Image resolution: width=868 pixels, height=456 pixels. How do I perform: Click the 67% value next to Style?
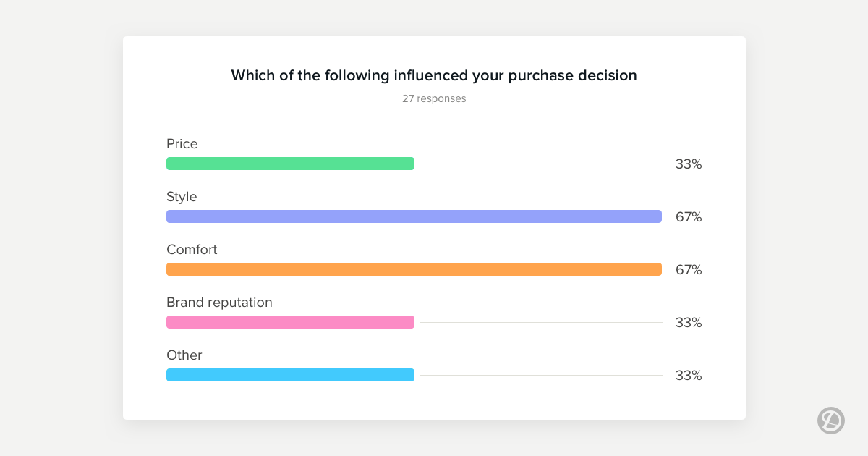pyautogui.click(x=689, y=217)
